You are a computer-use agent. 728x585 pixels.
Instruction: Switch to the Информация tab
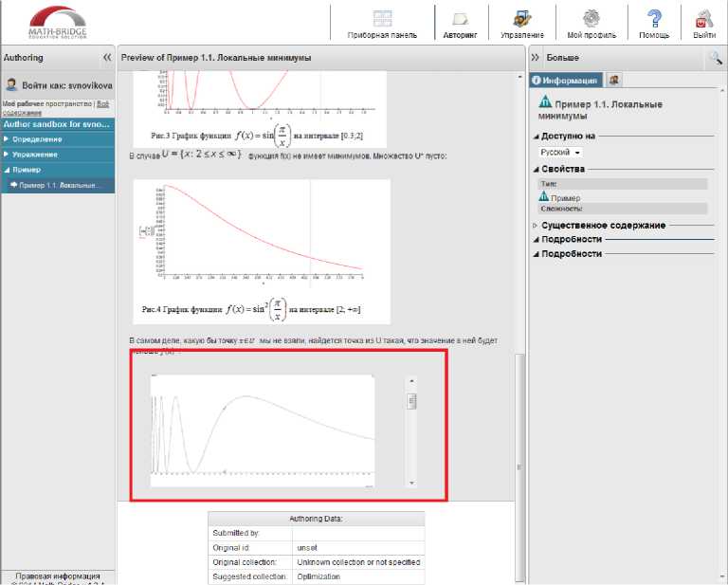tap(566, 81)
